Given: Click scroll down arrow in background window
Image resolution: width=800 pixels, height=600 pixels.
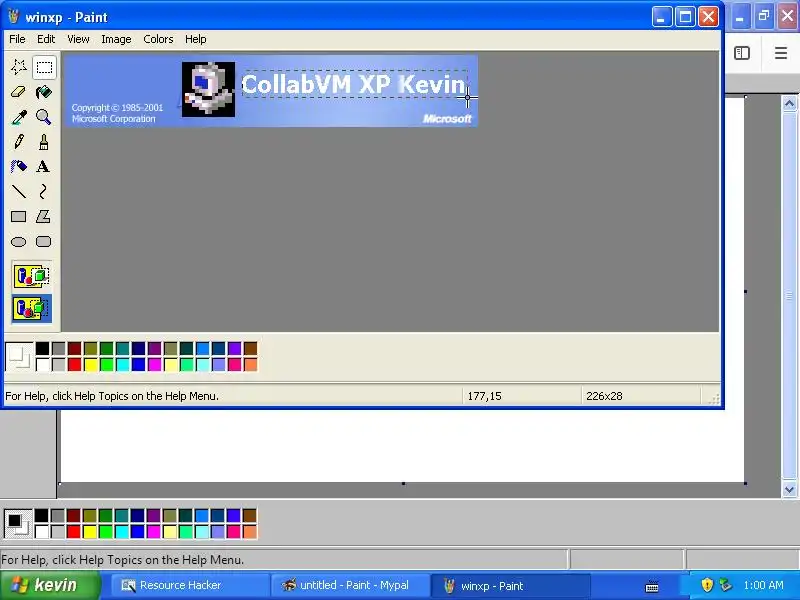Looking at the screenshot, I should 789,490.
